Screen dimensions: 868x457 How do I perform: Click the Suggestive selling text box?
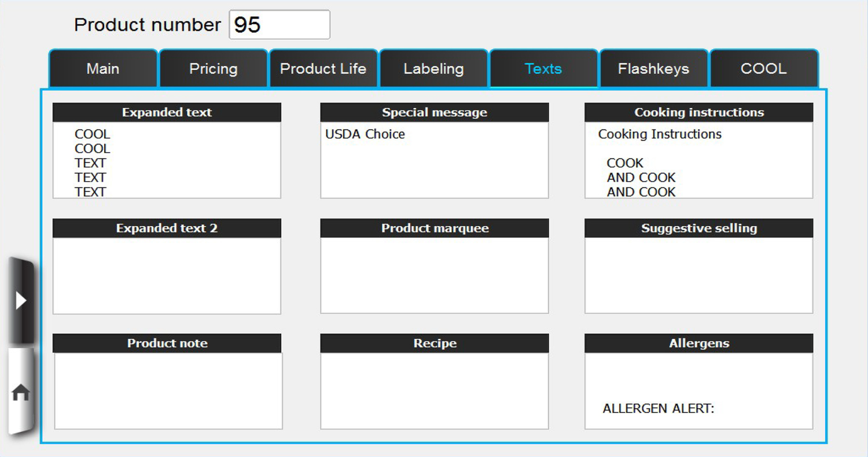click(698, 276)
